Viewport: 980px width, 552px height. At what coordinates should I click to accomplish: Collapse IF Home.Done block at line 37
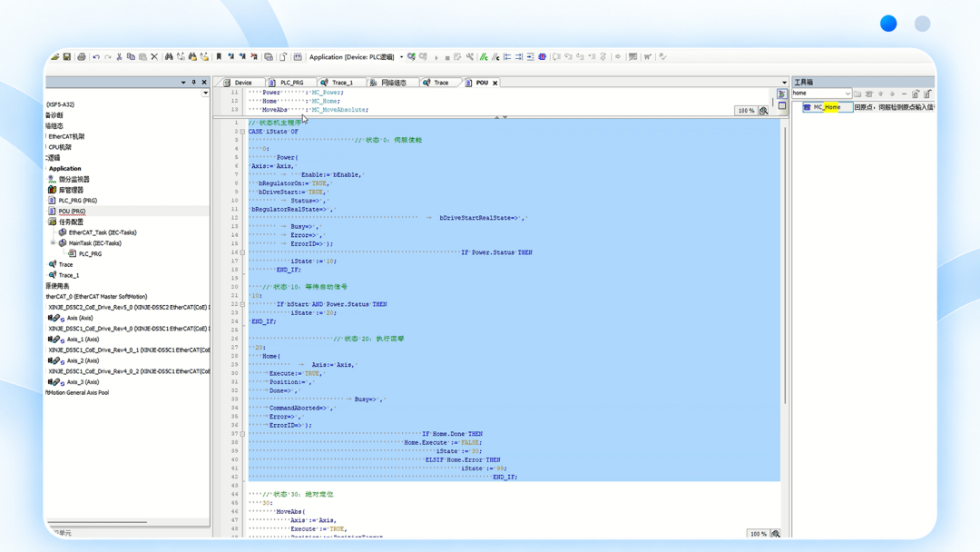point(242,434)
